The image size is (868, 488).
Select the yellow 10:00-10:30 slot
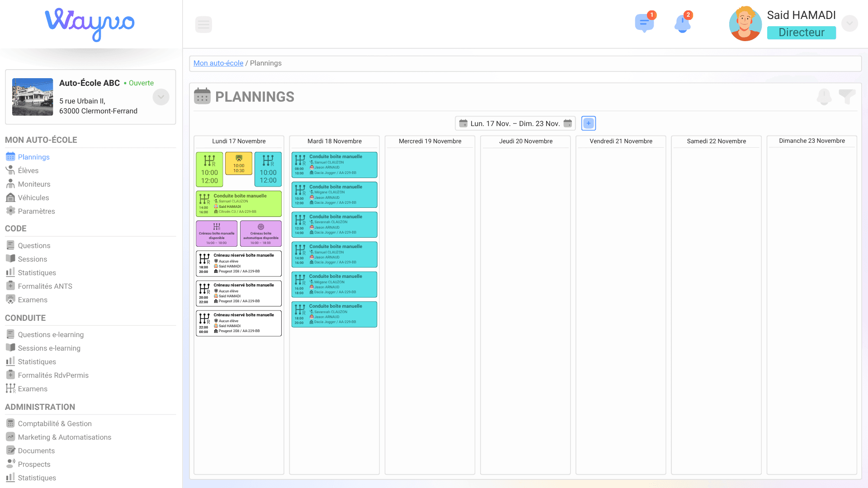(x=239, y=164)
